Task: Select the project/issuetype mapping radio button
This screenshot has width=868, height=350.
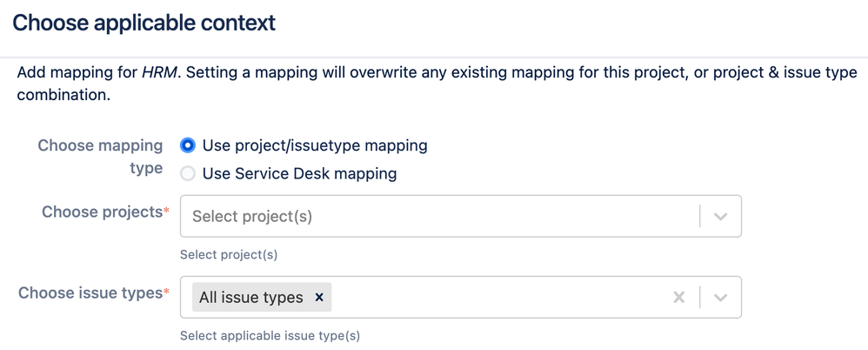Action: click(x=188, y=145)
